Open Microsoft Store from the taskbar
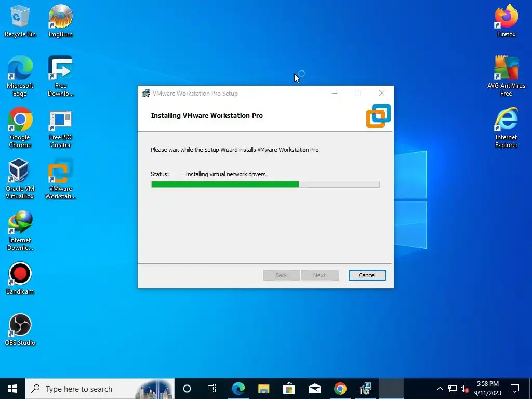Screen dimensions: 532x399 [x=289, y=389]
